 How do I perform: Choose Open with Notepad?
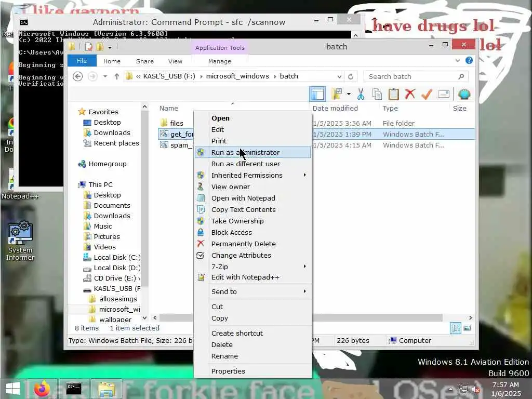coord(252,198)
